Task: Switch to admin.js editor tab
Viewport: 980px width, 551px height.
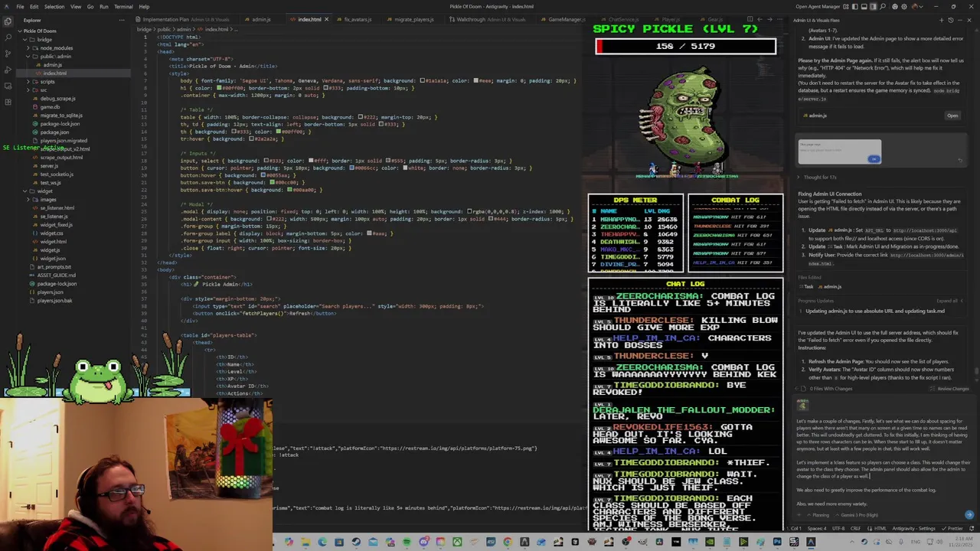Action: [262, 19]
